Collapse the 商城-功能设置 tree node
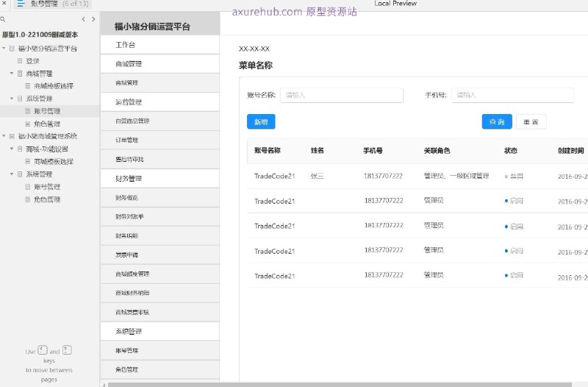The width and height of the screenshot is (588, 387). click(x=12, y=149)
